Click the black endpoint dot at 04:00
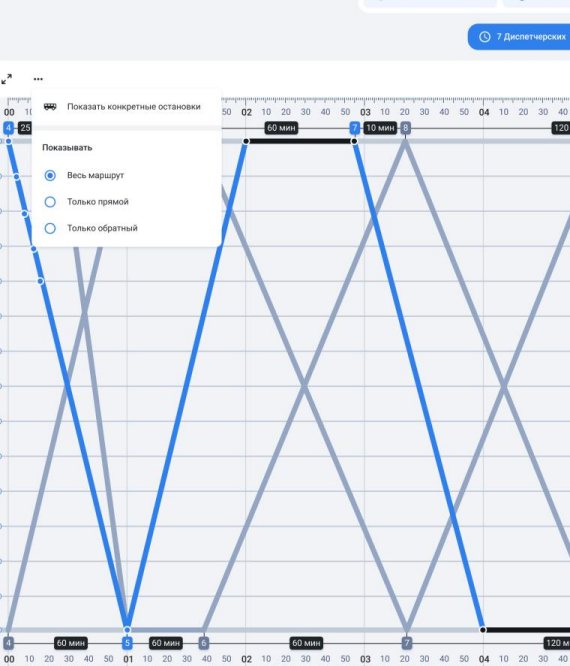The height and width of the screenshot is (666, 570). pyautogui.click(x=483, y=629)
